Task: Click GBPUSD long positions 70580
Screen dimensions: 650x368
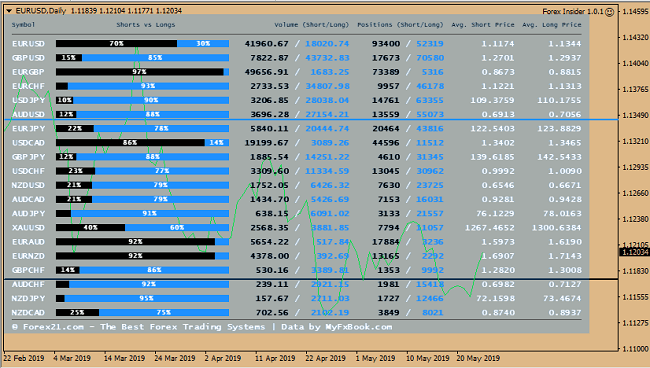Action: pyautogui.click(x=430, y=58)
